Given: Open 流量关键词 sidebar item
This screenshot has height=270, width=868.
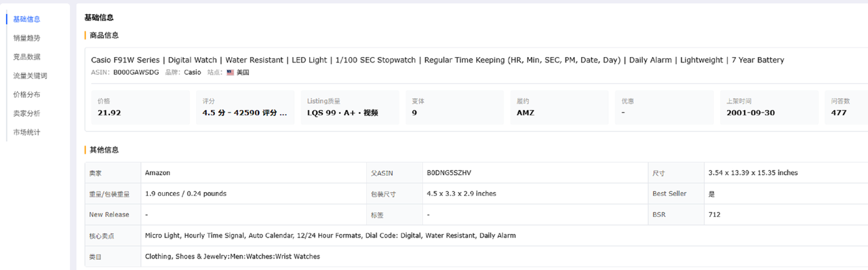Looking at the screenshot, I should [30, 76].
